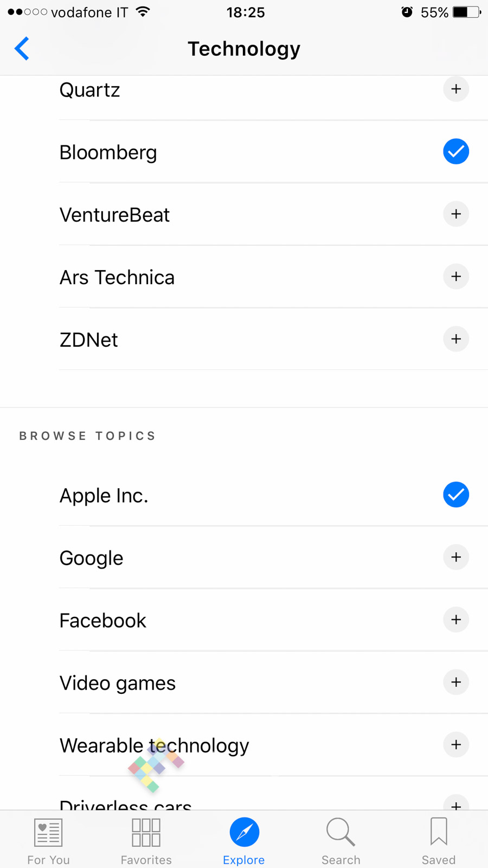Go back using the blue chevron

coord(22,49)
